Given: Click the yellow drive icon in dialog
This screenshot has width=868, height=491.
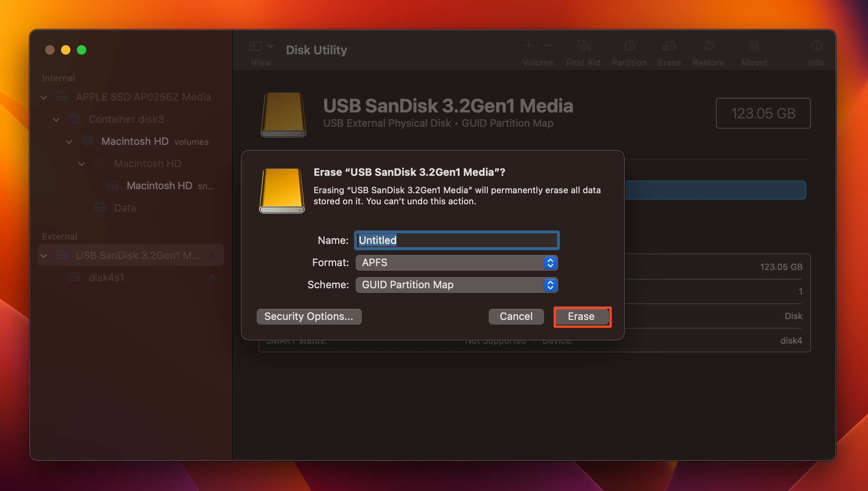Looking at the screenshot, I should point(282,191).
